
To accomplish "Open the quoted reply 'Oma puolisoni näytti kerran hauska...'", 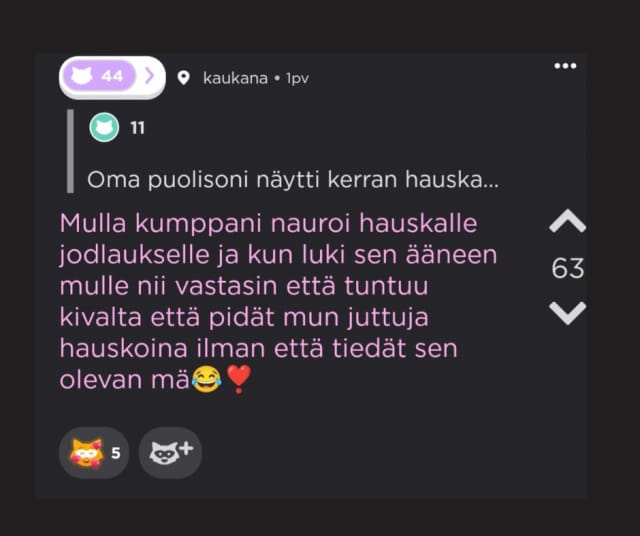I will click(293, 180).
